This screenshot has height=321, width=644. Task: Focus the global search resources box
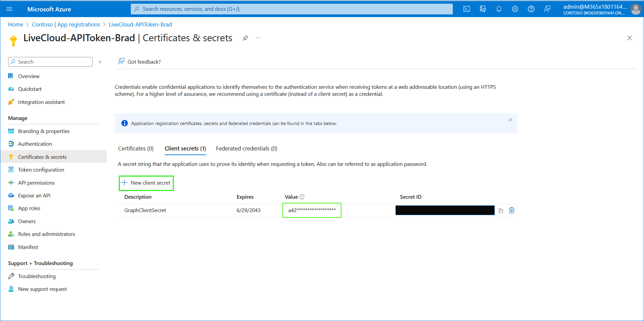pos(291,9)
